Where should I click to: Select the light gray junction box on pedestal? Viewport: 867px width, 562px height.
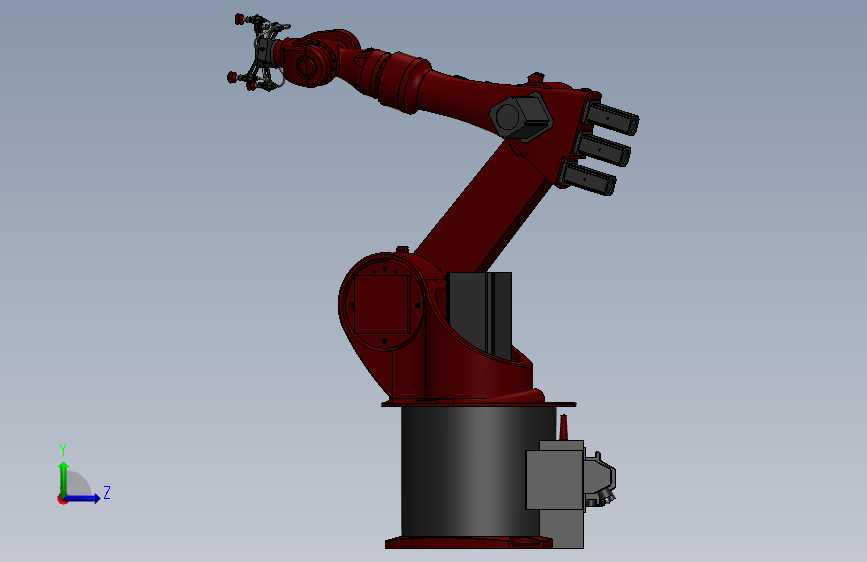click(555, 480)
